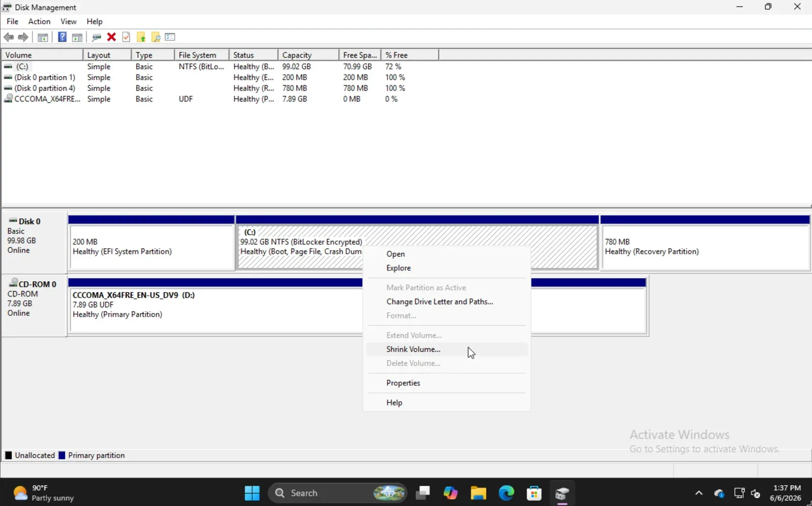
Task: Sort by the Layout column header
Action: pos(107,55)
